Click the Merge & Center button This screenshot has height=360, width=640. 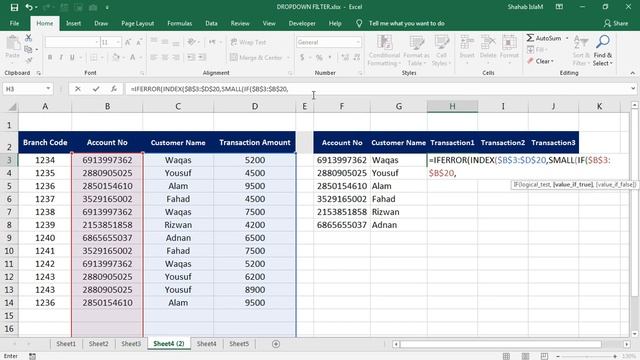[x=256, y=58]
